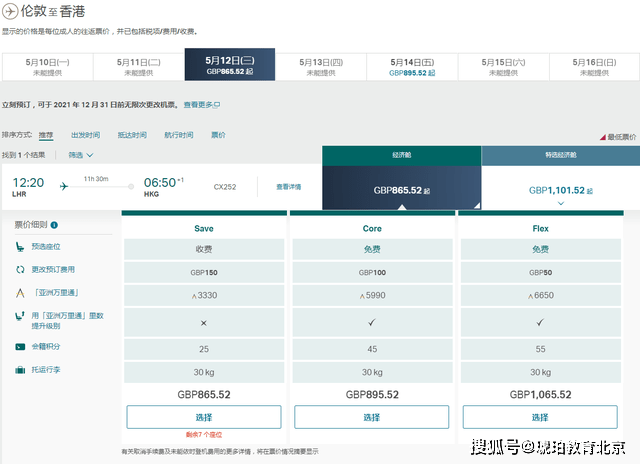The image size is (640, 464).
Task: Click 选择 button under Flex fare
Action: click(x=540, y=417)
